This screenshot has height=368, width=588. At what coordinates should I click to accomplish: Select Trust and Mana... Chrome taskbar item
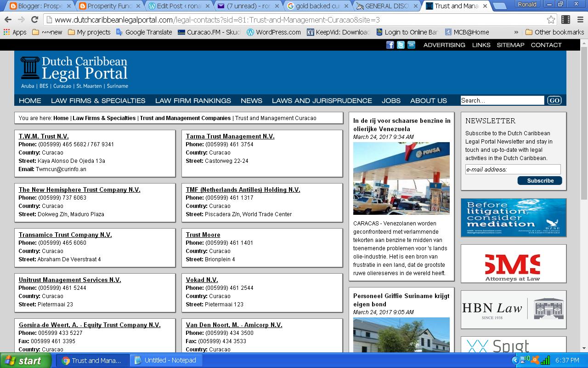[92, 360]
